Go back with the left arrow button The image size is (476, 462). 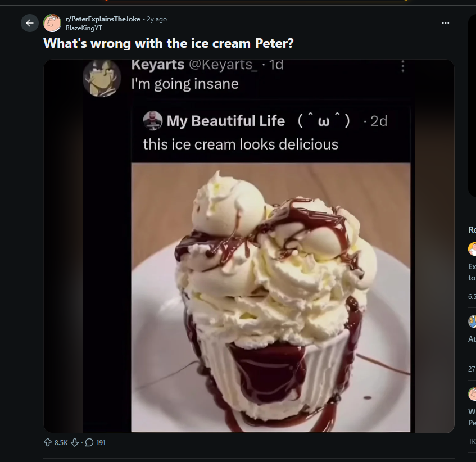(29, 23)
